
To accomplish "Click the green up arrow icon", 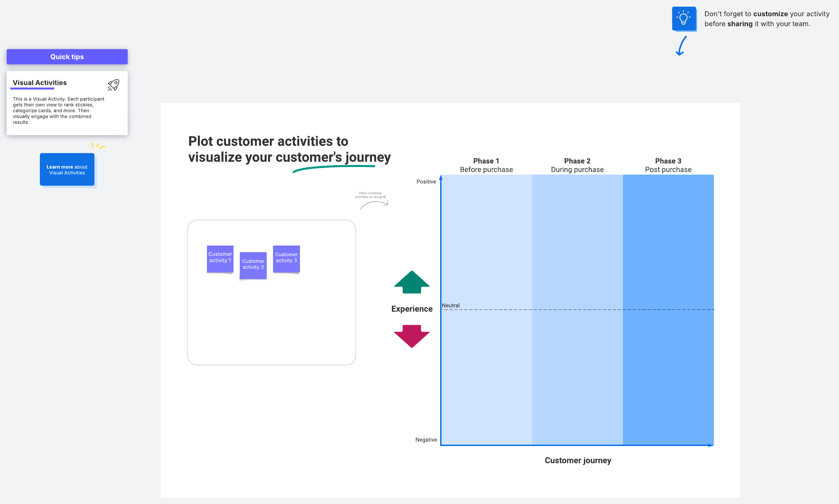I will [411, 282].
